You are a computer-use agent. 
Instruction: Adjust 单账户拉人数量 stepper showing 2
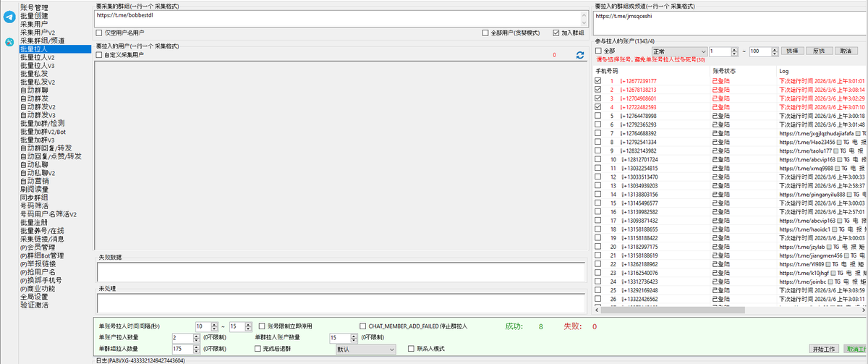coord(196,338)
